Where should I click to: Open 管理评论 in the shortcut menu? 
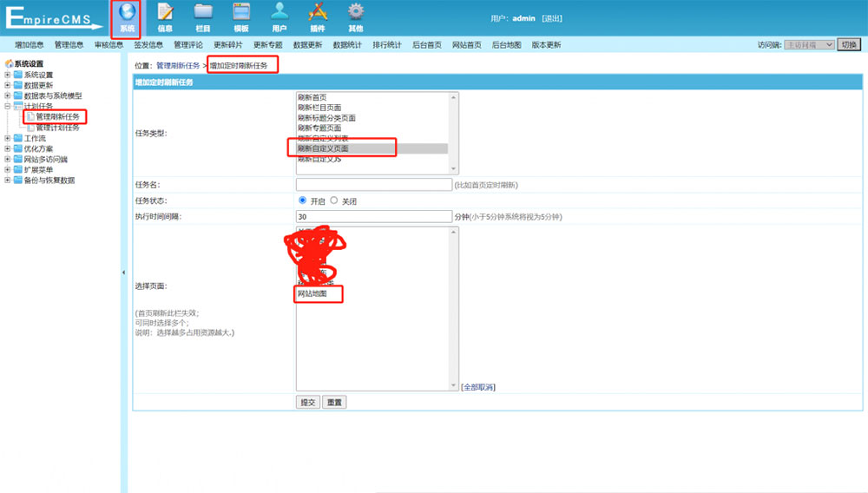(x=188, y=45)
